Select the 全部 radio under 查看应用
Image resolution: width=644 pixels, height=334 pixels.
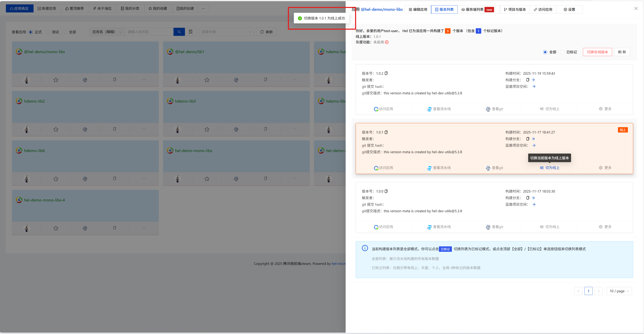(x=65, y=32)
